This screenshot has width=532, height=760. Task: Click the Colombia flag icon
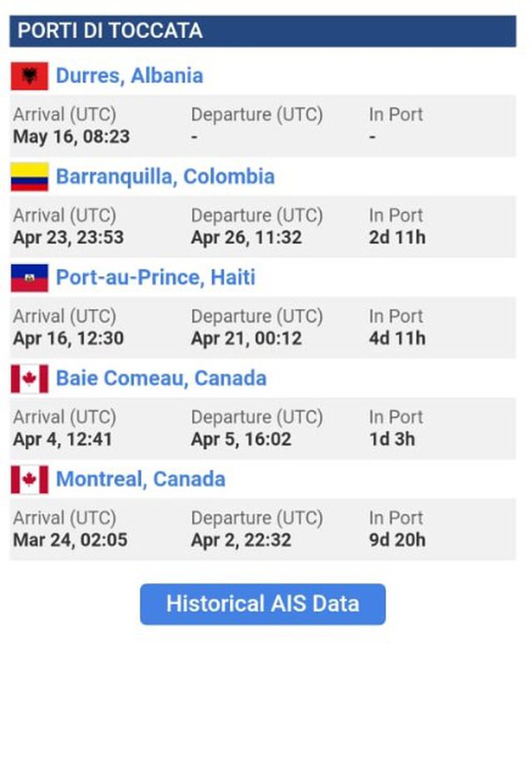pyautogui.click(x=29, y=177)
